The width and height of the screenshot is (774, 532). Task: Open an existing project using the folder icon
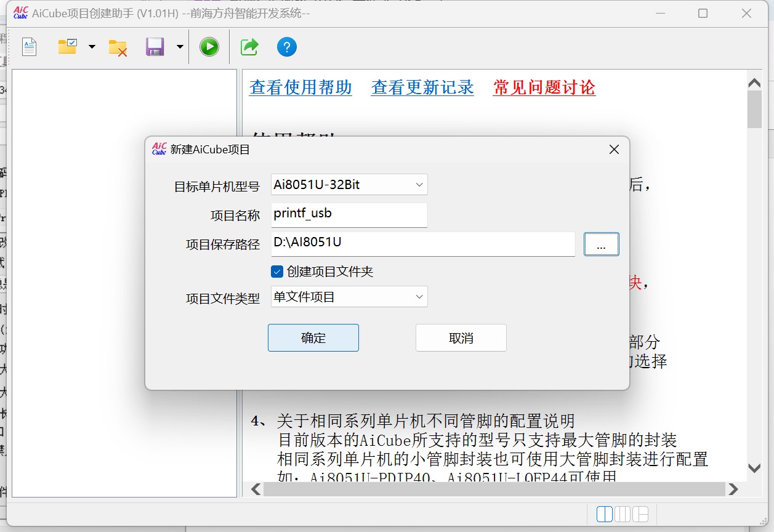pyautogui.click(x=67, y=46)
